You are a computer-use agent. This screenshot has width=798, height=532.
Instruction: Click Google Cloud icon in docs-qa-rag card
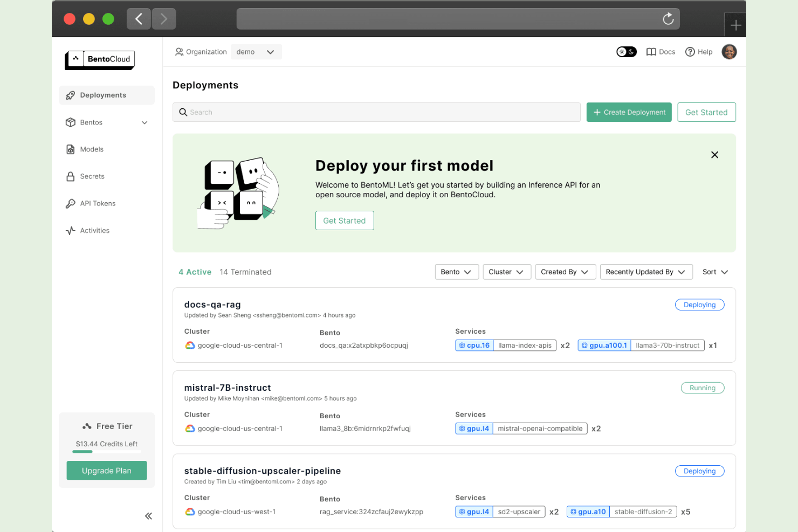click(x=190, y=346)
